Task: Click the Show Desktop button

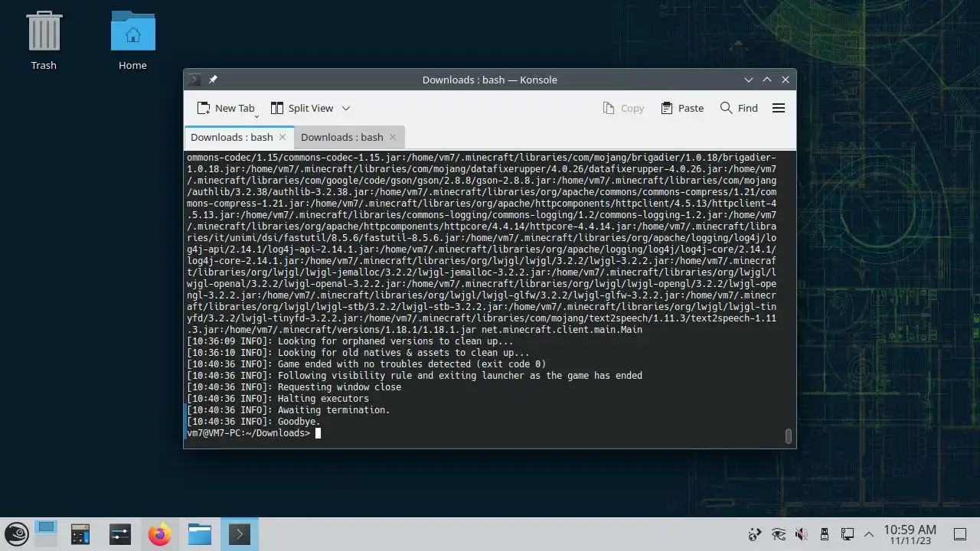Action: point(959,534)
